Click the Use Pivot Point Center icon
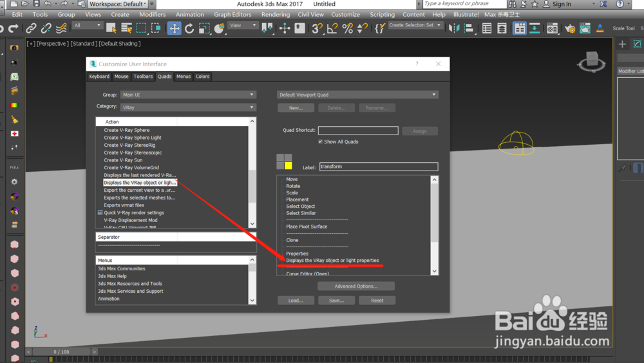Image resolution: width=644 pixels, height=363 pixels. tap(267, 28)
